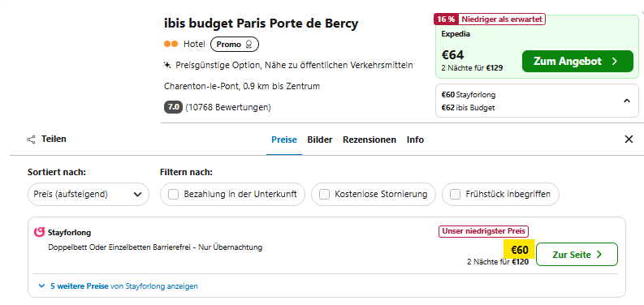Expand 5 weitere Preise von Stayforlong
This screenshot has height=305, width=644.
118,286
